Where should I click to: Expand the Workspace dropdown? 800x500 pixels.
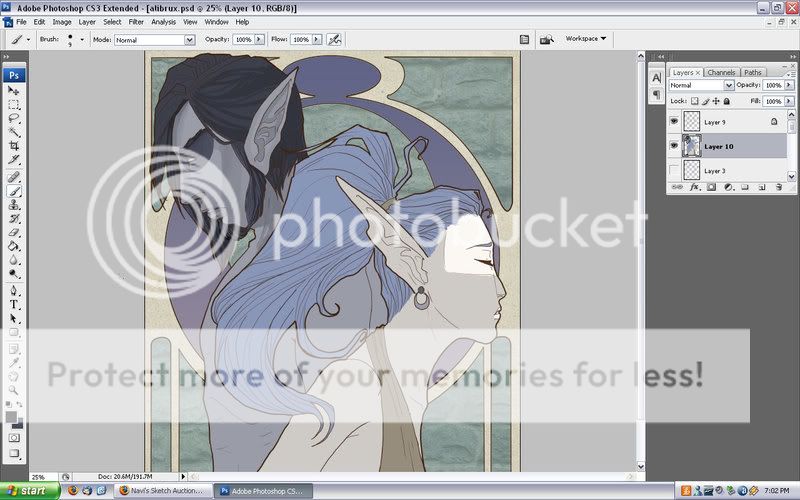click(586, 39)
